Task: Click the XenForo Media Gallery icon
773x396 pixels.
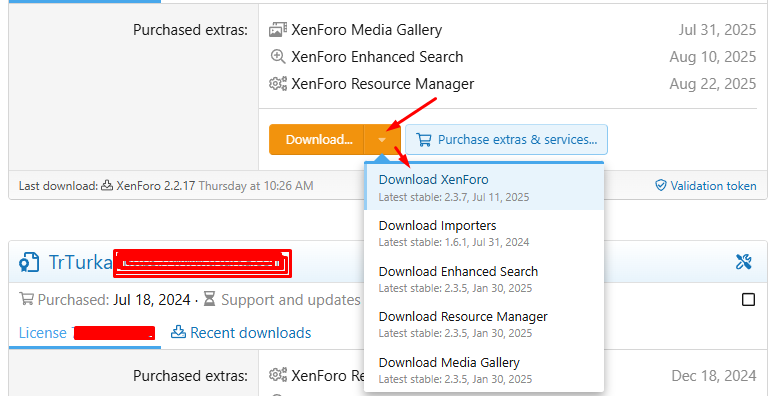Action: coord(278,30)
